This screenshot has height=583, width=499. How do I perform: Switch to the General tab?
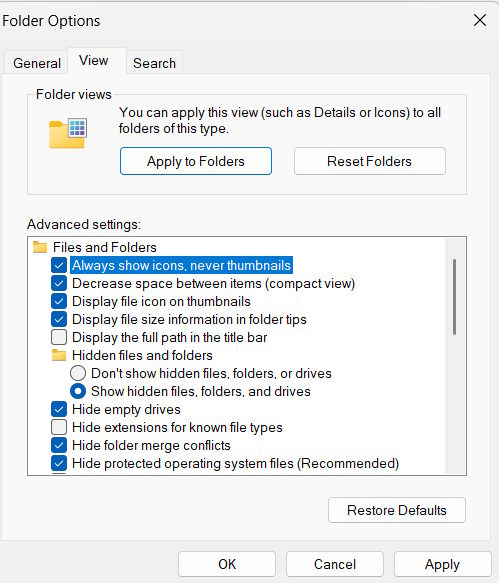[x=36, y=63]
